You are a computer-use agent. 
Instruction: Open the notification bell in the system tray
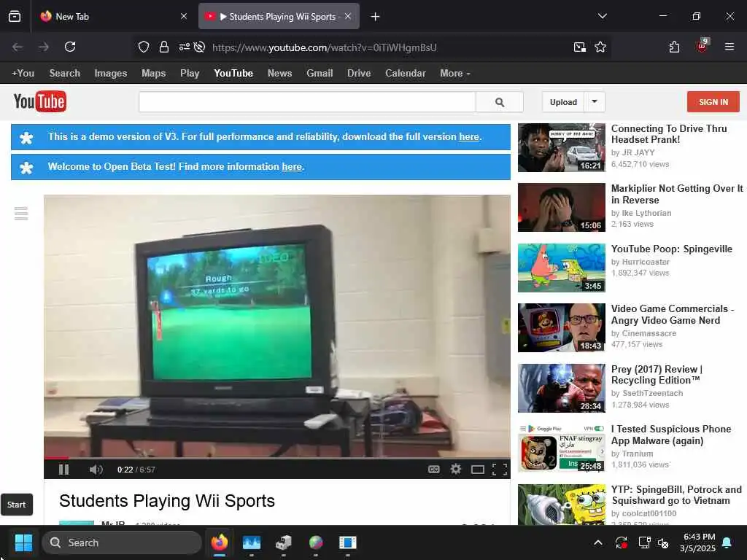point(727,542)
